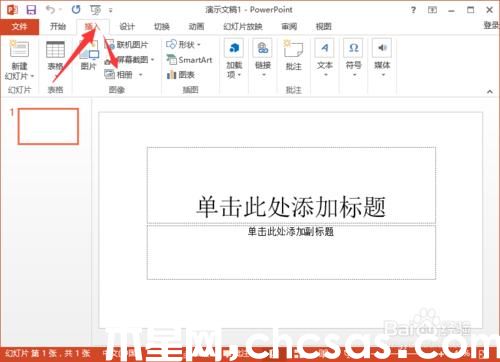Open Customize Quick Access Toolbar arrow

coord(110,10)
